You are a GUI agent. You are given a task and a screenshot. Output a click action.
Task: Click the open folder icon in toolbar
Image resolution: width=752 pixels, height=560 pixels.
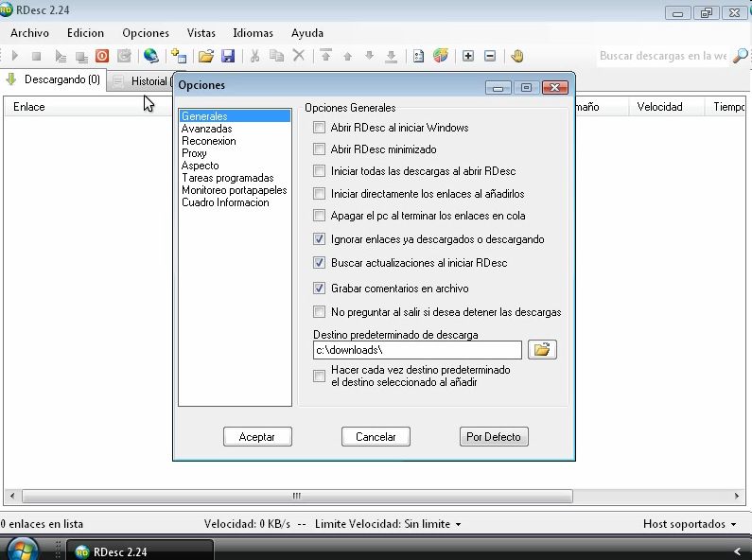[x=206, y=56]
